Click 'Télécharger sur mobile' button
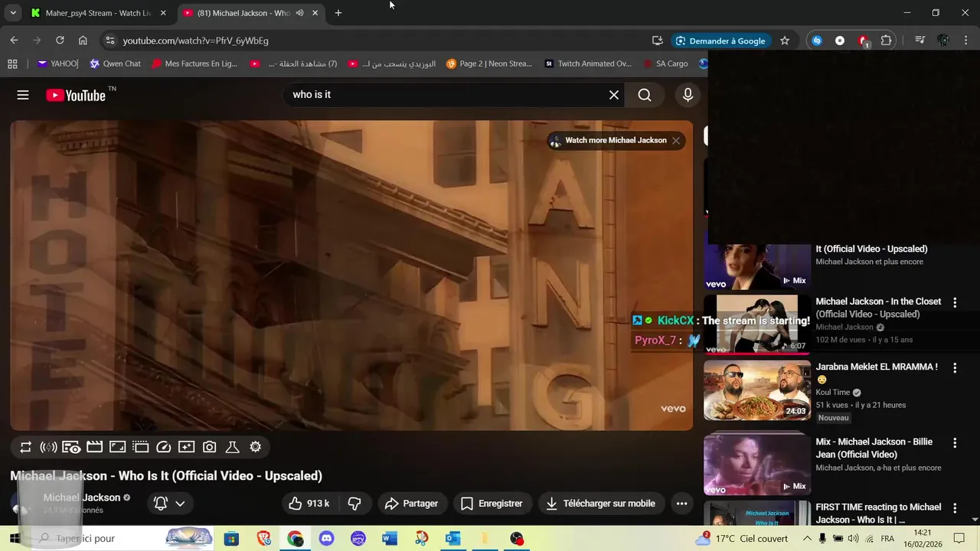 (601, 504)
